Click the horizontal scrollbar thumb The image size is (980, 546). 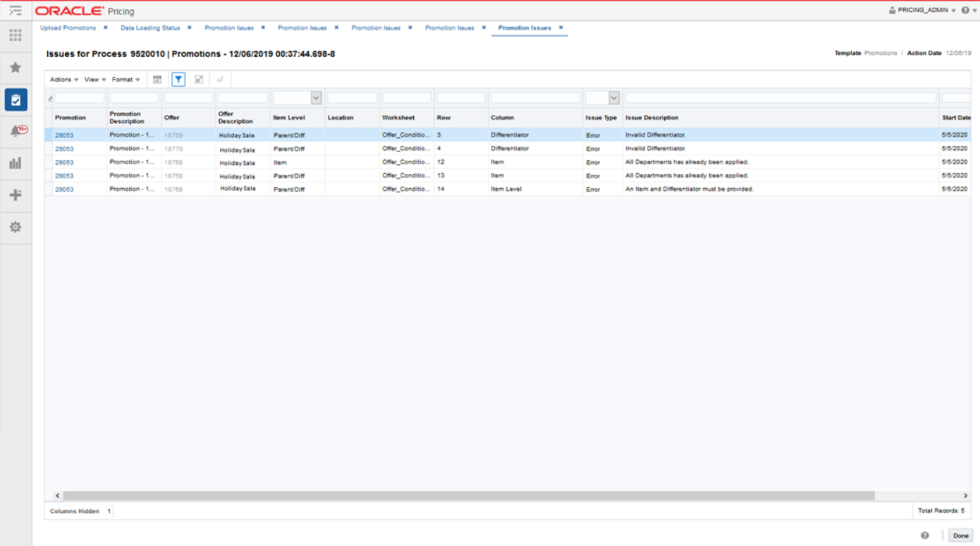click(x=469, y=496)
